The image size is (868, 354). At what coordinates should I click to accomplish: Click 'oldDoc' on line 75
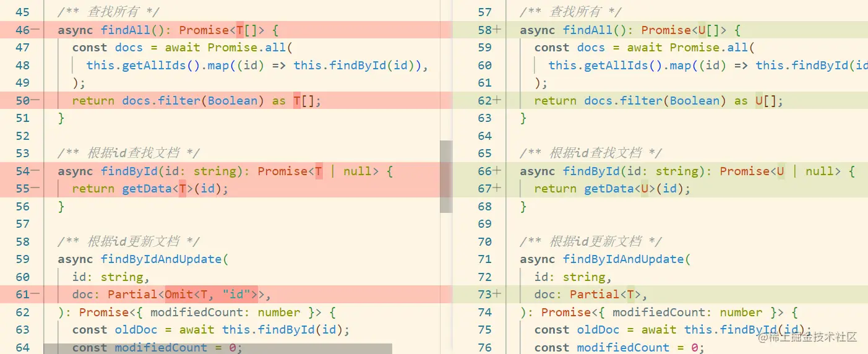coord(598,330)
